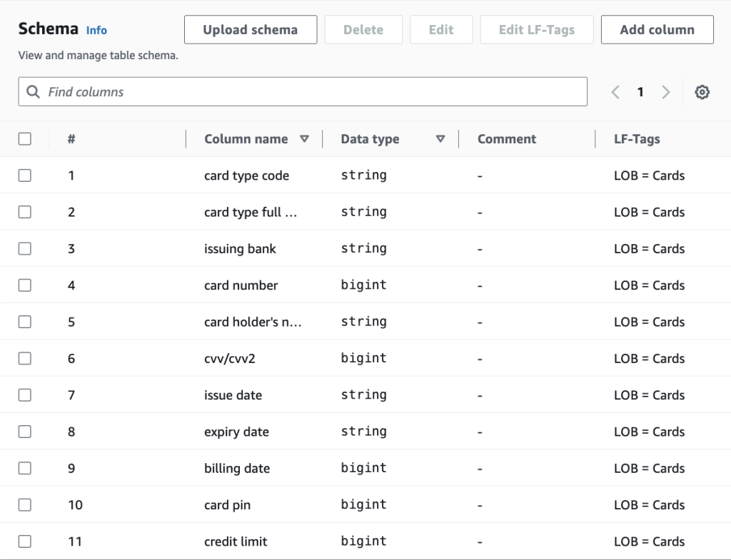Go to previous page arrow

tap(615, 92)
